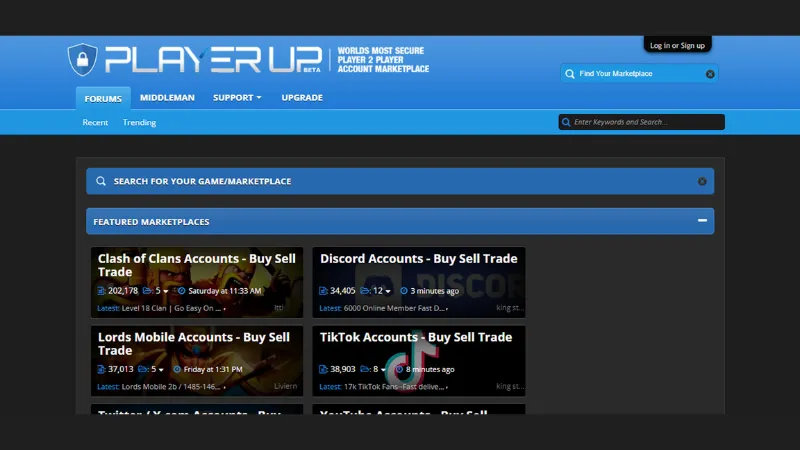Viewport: 800px width, 450px height.
Task: Focus the Find Your Marketplace field
Action: [639, 74]
